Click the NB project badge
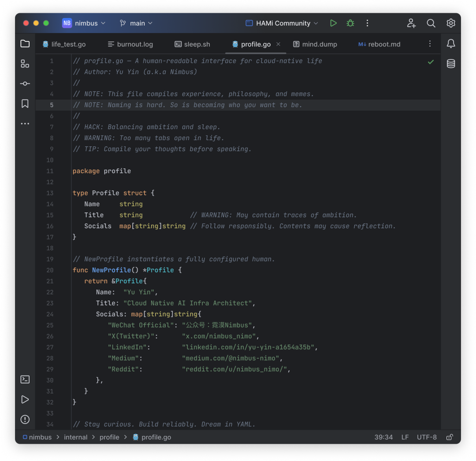The height and width of the screenshot is (461, 476). tap(67, 23)
